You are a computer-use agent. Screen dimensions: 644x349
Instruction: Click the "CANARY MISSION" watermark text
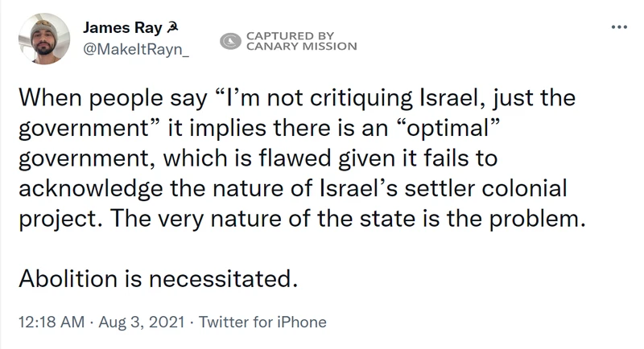302,47
